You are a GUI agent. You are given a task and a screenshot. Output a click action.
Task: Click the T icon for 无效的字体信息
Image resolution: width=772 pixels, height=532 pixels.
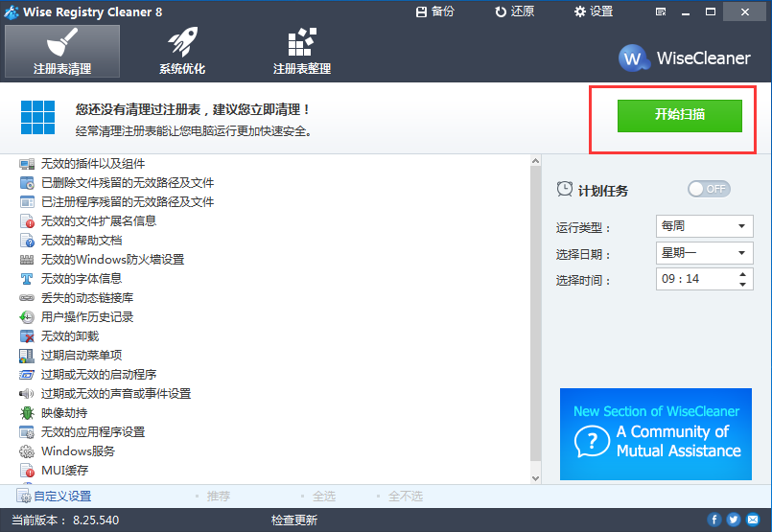[27, 279]
